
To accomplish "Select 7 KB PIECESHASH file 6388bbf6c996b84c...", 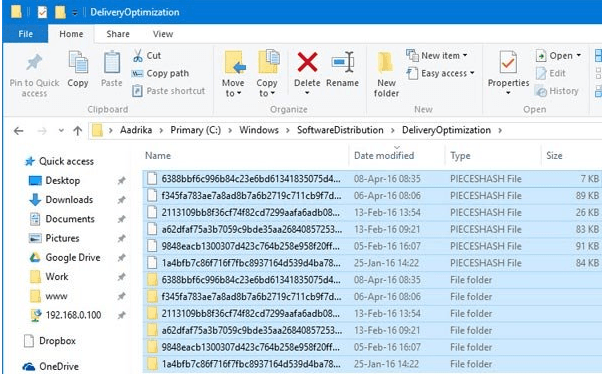I will point(372,179).
